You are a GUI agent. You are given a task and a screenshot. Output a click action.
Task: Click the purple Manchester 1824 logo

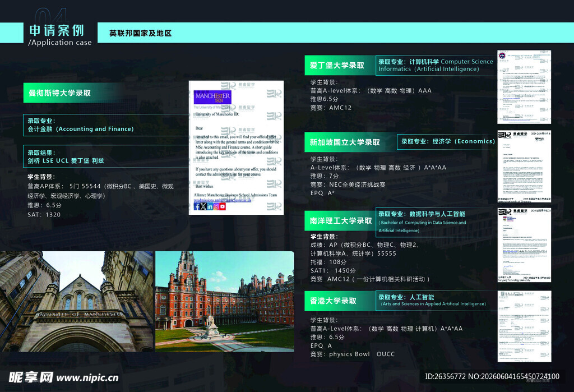[x=212, y=97]
